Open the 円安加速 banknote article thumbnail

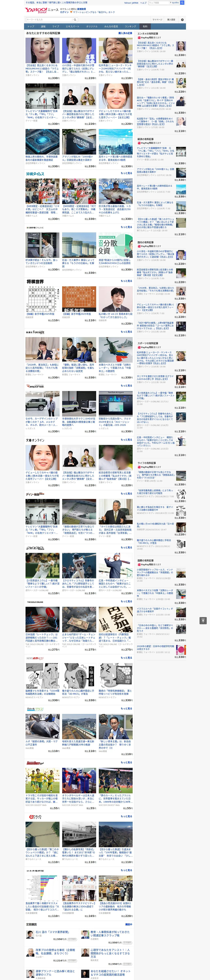click(115, 620)
